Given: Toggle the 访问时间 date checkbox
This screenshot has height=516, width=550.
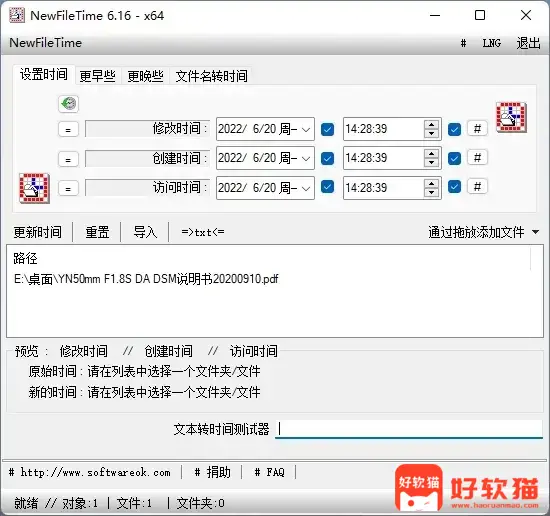Looking at the screenshot, I should [328, 187].
